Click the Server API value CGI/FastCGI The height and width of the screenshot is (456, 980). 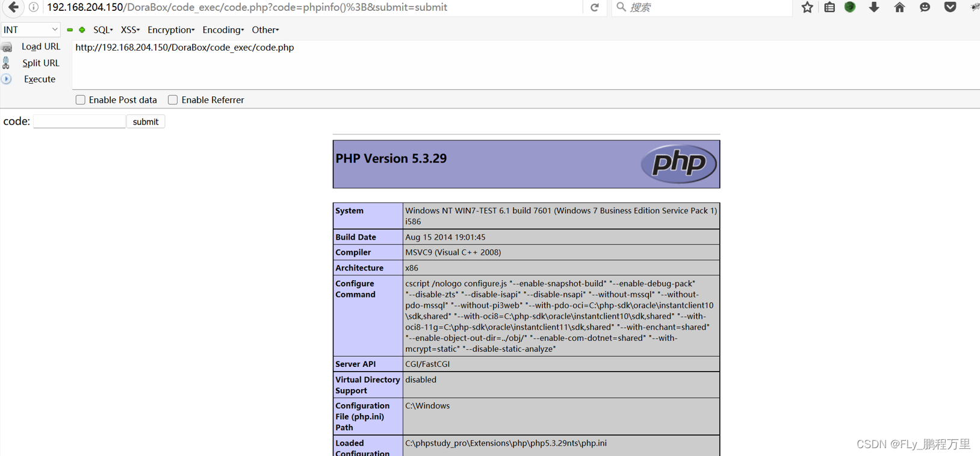pyautogui.click(x=427, y=364)
